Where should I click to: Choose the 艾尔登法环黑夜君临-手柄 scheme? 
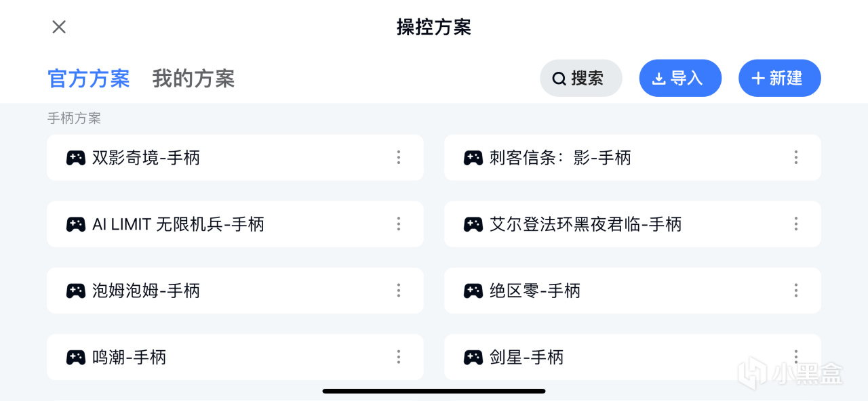[x=585, y=224]
